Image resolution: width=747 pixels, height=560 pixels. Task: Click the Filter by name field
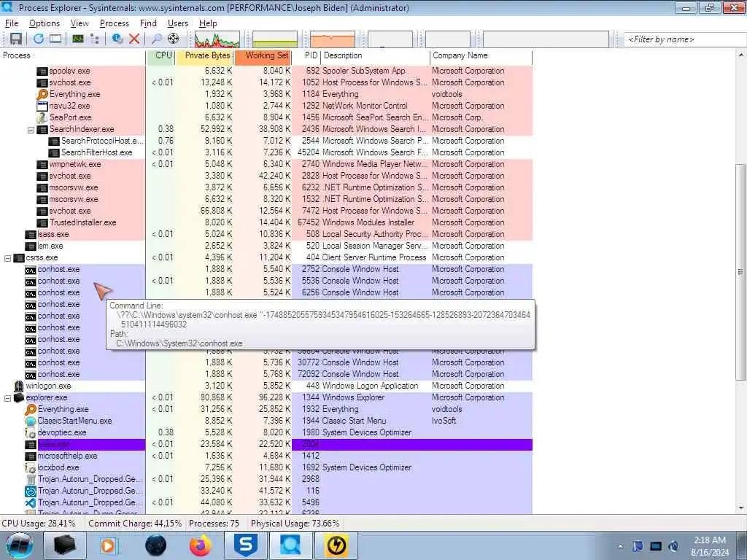(685, 39)
